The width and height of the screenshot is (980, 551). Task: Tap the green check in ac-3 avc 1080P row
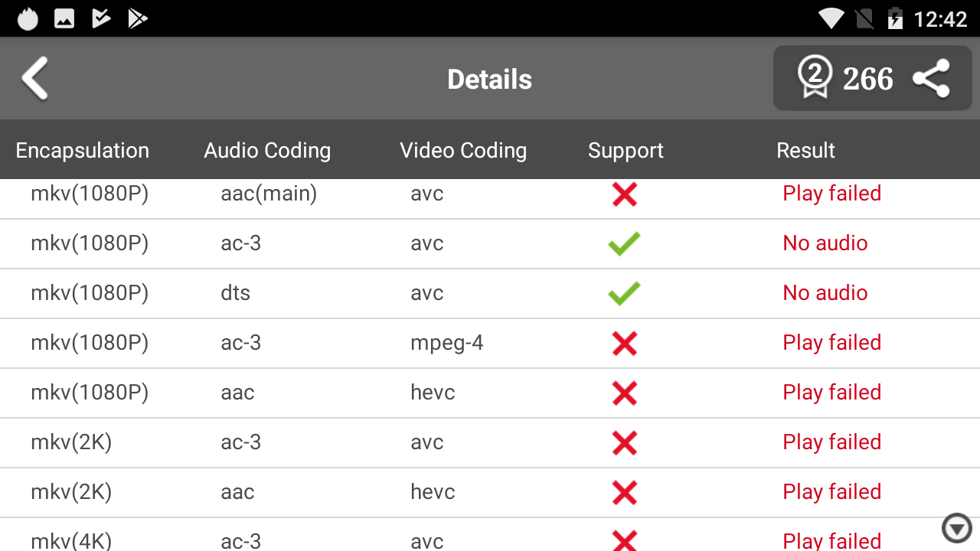point(624,244)
